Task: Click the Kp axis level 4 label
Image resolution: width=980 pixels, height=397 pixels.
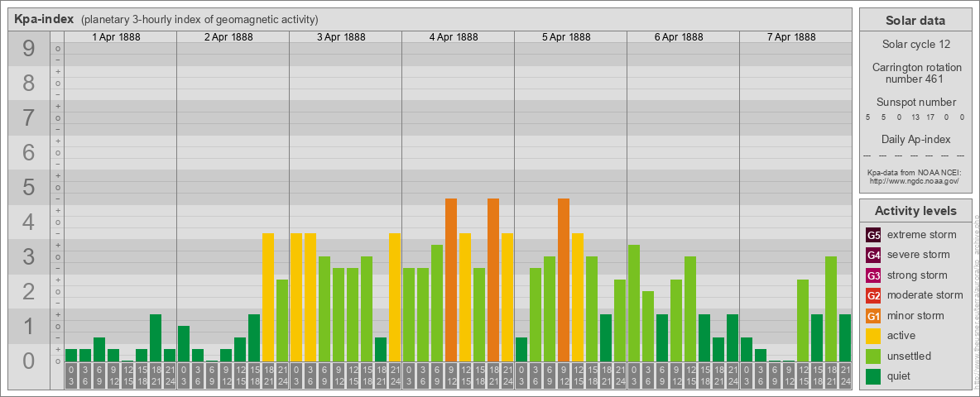Action: [29, 222]
